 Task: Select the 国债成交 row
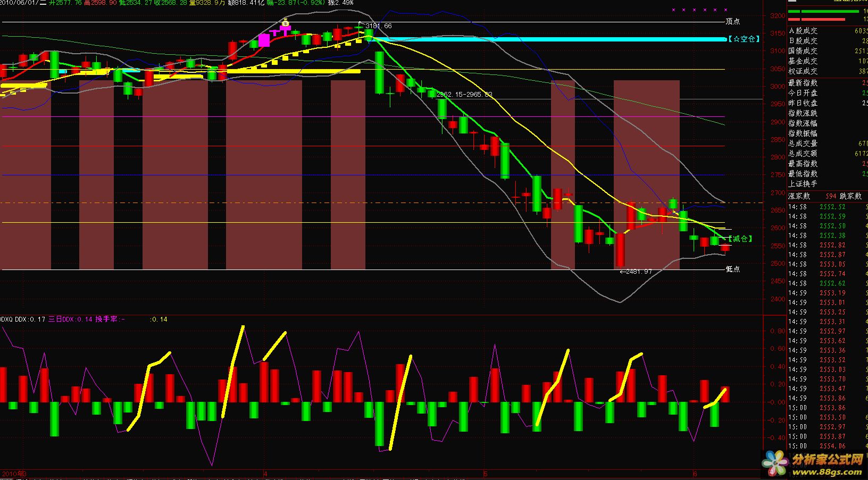828,51
